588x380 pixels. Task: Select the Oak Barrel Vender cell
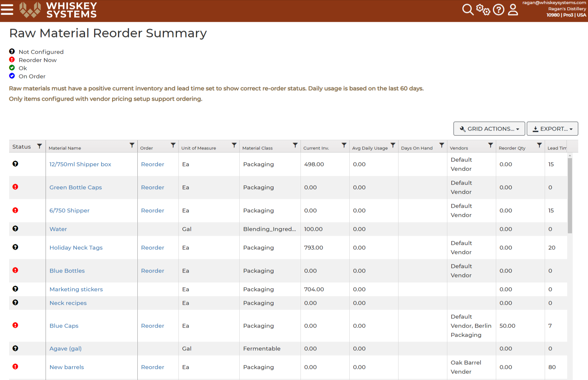point(471,367)
